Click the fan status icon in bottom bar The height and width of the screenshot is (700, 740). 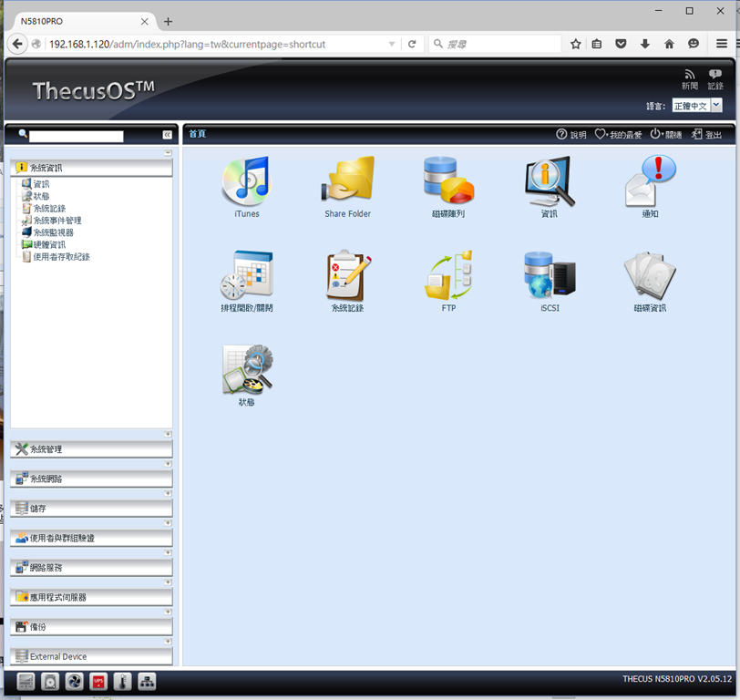click(75, 682)
